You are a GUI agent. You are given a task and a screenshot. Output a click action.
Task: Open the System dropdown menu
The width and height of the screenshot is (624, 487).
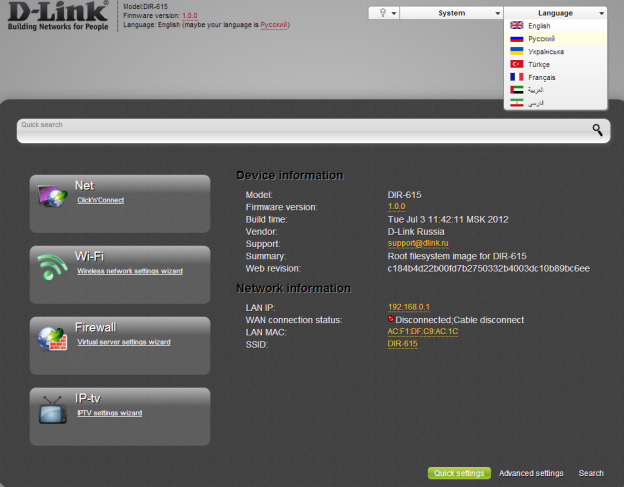coord(451,13)
